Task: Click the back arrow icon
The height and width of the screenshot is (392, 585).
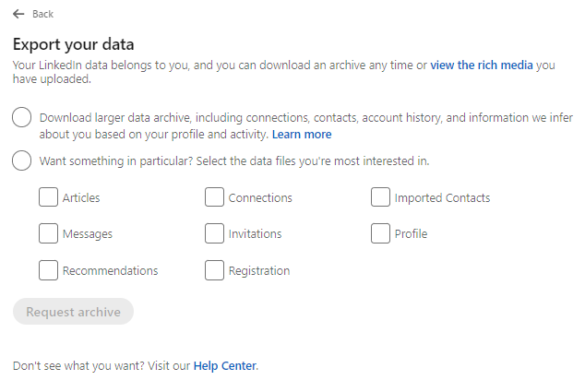Action: point(18,14)
